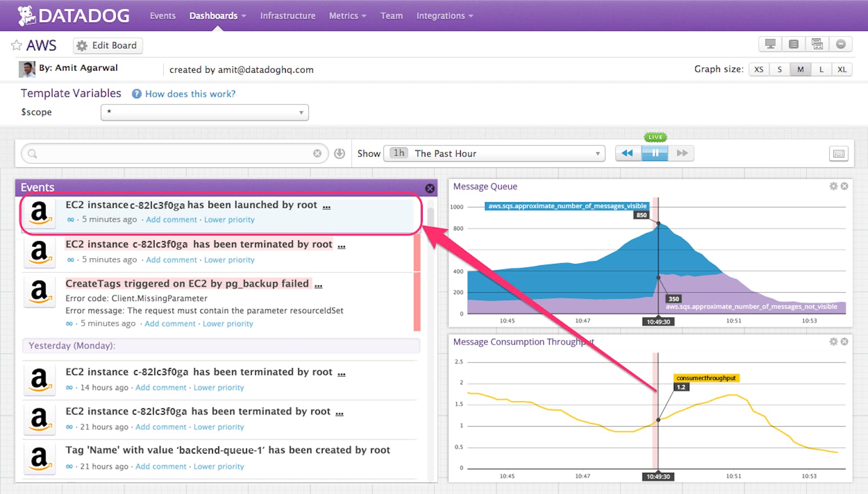Viewport: 868px width, 494px height.
Task: Open the clone dashboard icon
Action: [x=817, y=45]
